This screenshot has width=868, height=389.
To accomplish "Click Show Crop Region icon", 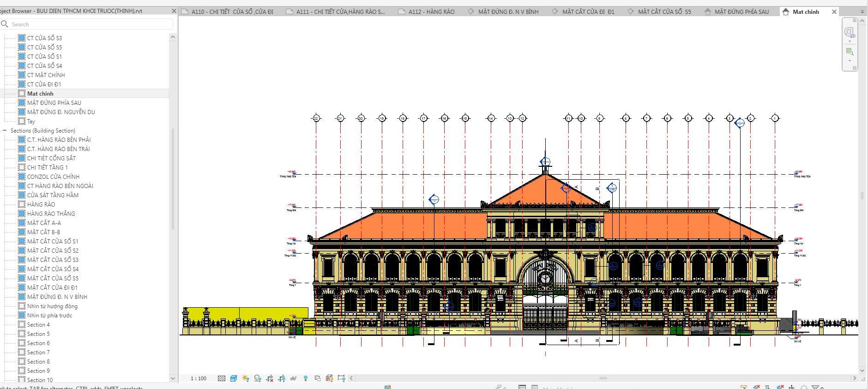I will coord(282,378).
